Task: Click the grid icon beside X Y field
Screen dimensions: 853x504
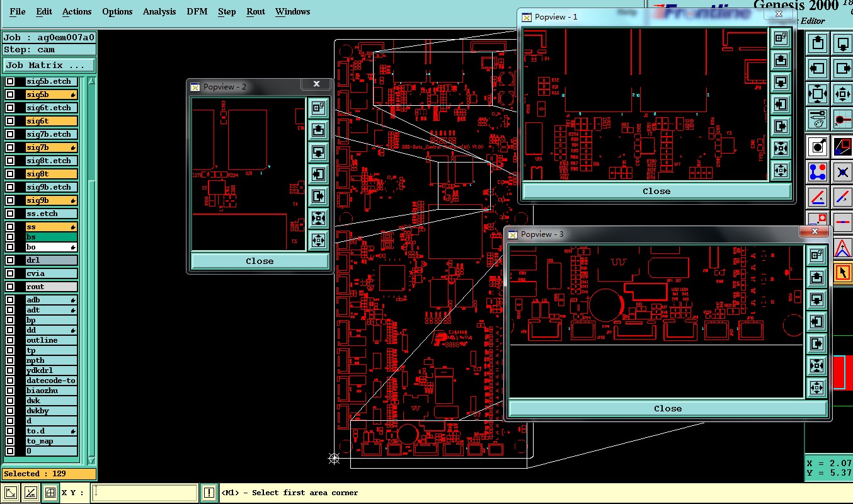Action: click(x=50, y=493)
